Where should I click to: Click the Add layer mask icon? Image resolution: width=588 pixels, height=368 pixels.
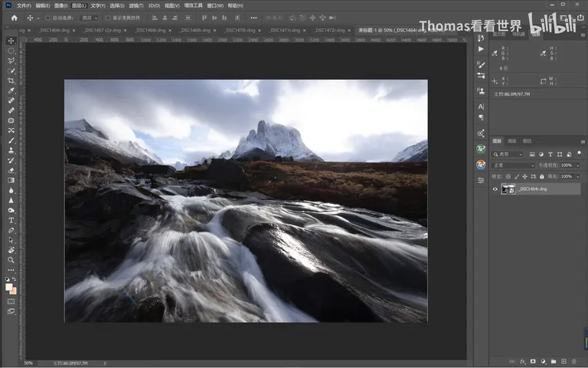point(533,361)
